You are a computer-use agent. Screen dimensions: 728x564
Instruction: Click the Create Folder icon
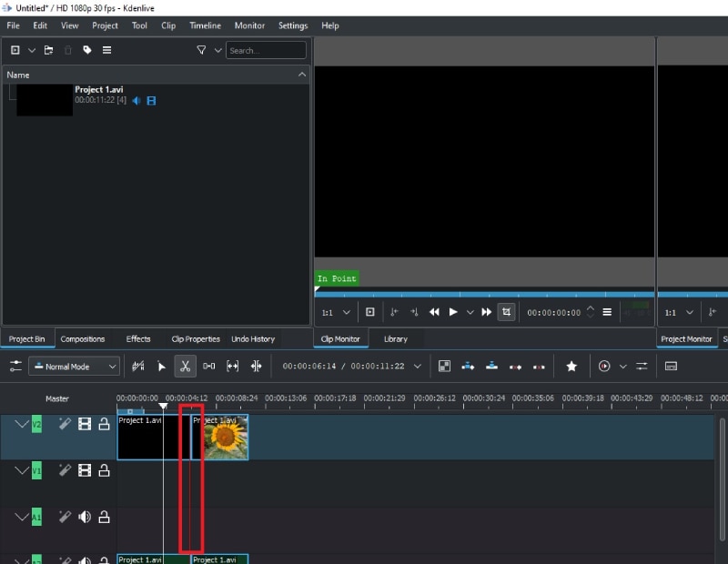pos(49,50)
